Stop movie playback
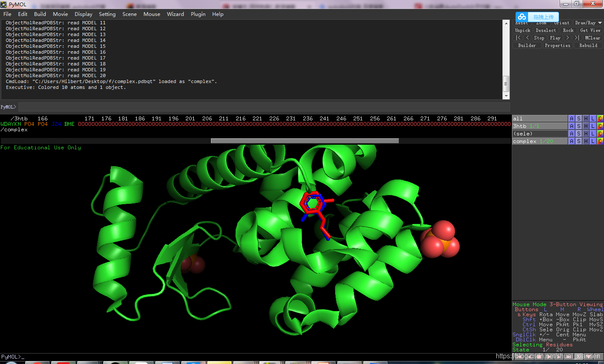 click(539, 38)
